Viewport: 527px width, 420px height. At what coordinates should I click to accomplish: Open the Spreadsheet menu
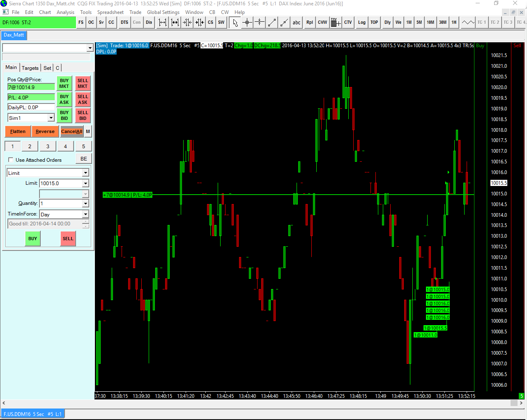pyautogui.click(x=110, y=12)
